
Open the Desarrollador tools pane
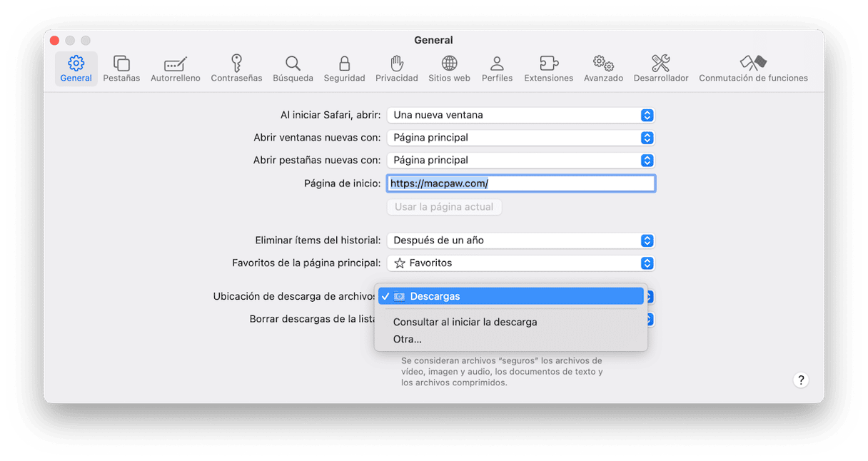pyautogui.click(x=661, y=69)
